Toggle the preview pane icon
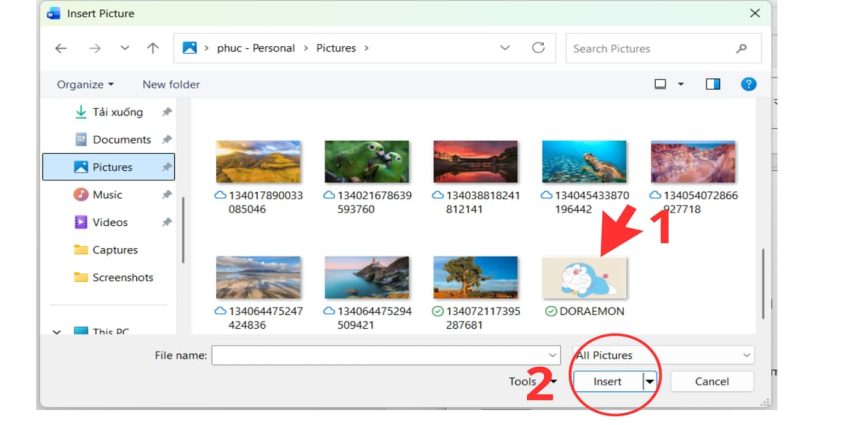Image resolution: width=850 pixels, height=425 pixels. point(713,85)
